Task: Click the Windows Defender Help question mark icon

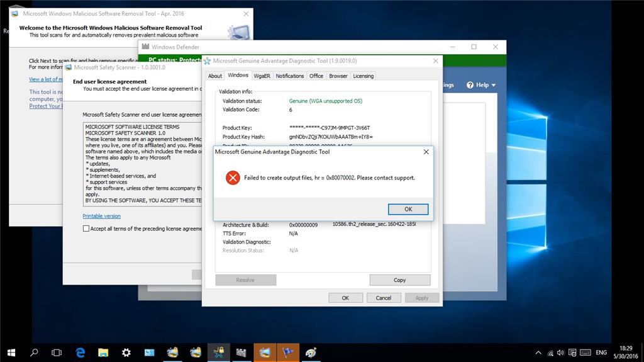Action: pyautogui.click(x=470, y=85)
